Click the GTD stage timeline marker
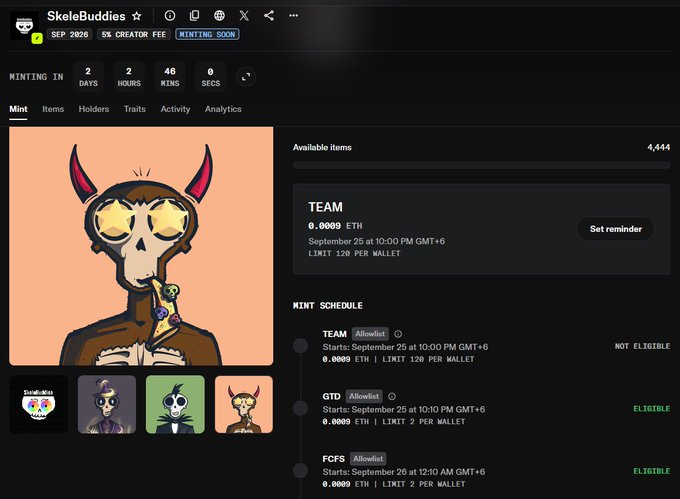The image size is (680, 499). (301, 408)
